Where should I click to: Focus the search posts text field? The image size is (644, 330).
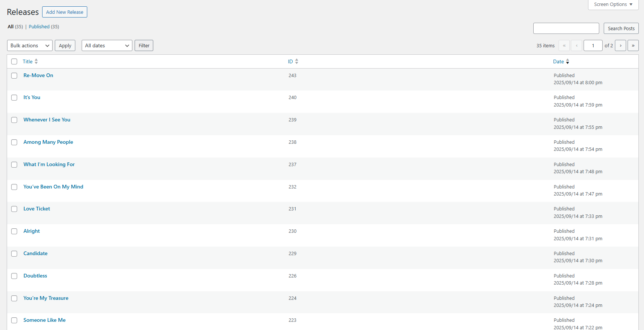(x=566, y=28)
